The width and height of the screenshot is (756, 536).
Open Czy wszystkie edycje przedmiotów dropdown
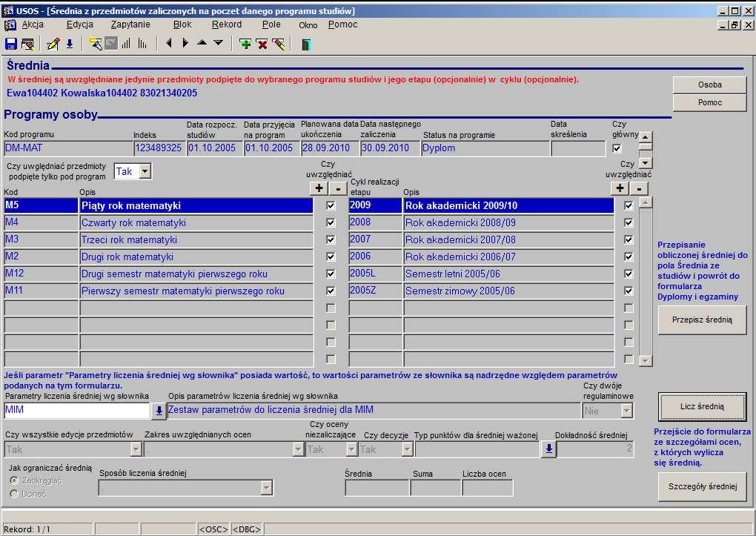136,449
